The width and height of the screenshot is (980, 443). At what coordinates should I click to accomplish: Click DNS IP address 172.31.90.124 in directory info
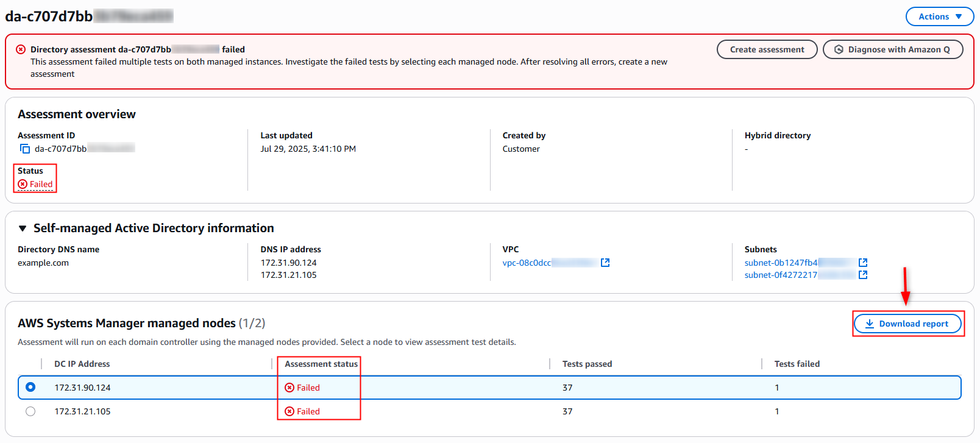pyautogui.click(x=289, y=263)
